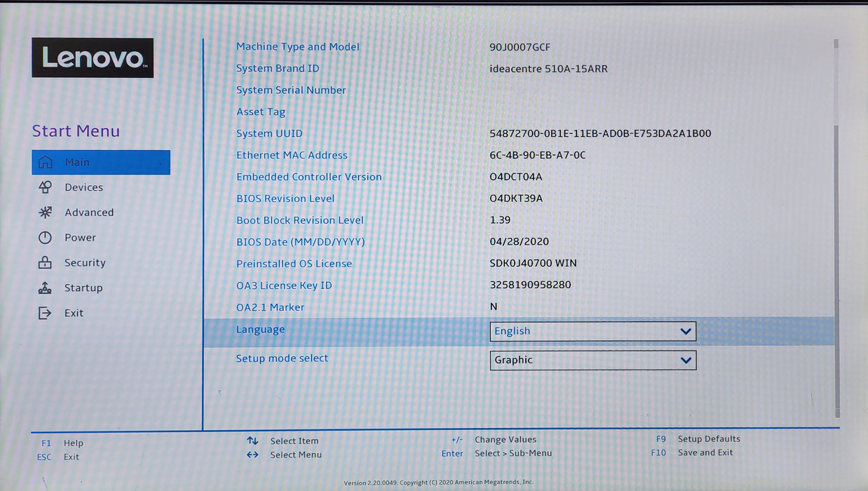Click the MAC value 6C-4B-90-EB-A7-0C
This screenshot has height=491, width=868.
(x=538, y=156)
